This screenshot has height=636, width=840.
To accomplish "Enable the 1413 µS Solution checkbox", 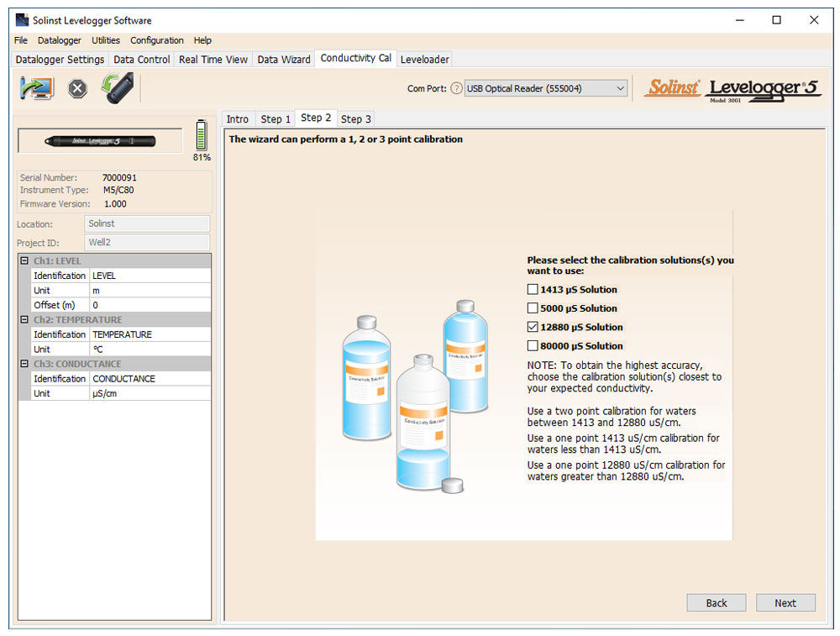I will tap(533, 290).
